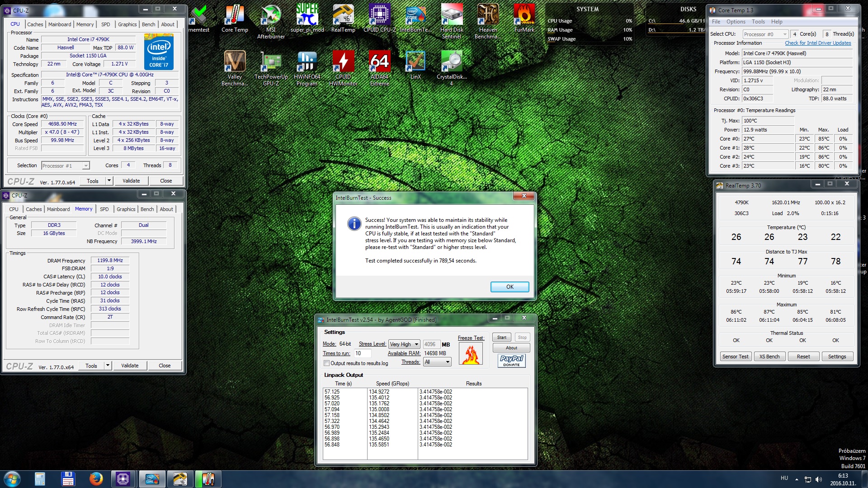This screenshot has height=488, width=868.
Task: Launch CPUID CPU-Z desktop icon
Action: (379, 18)
